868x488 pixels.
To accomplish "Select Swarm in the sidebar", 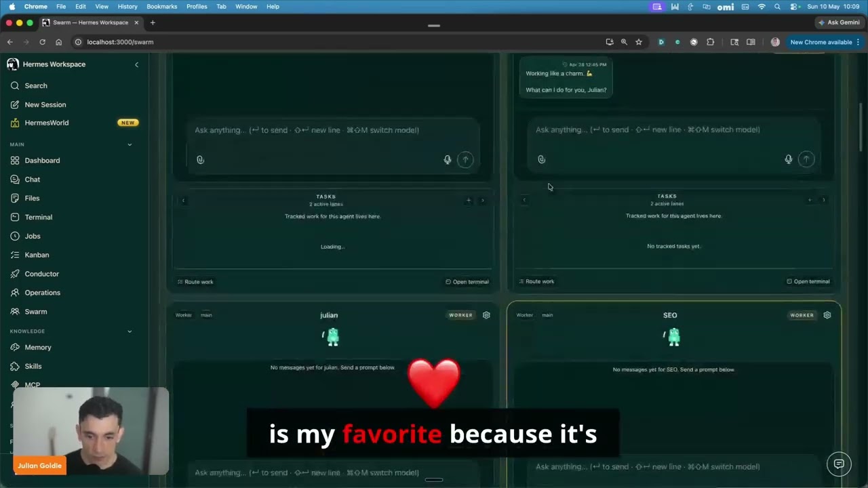I will pyautogui.click(x=36, y=312).
